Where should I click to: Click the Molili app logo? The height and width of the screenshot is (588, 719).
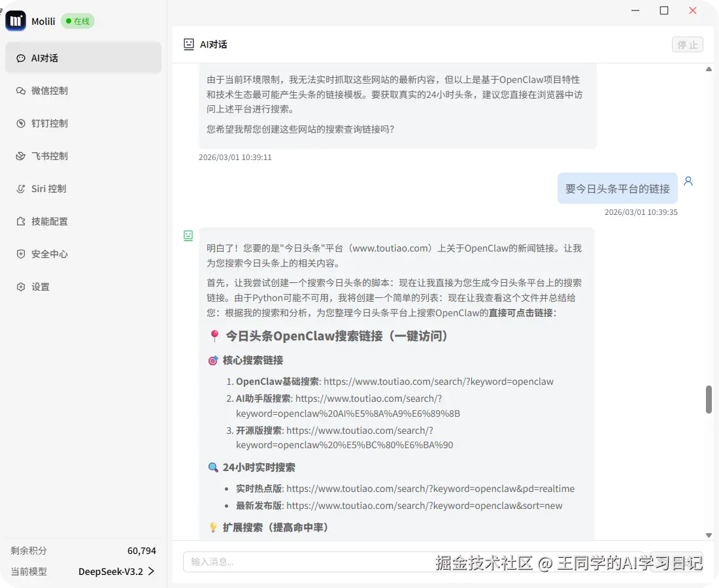pyautogui.click(x=16, y=21)
